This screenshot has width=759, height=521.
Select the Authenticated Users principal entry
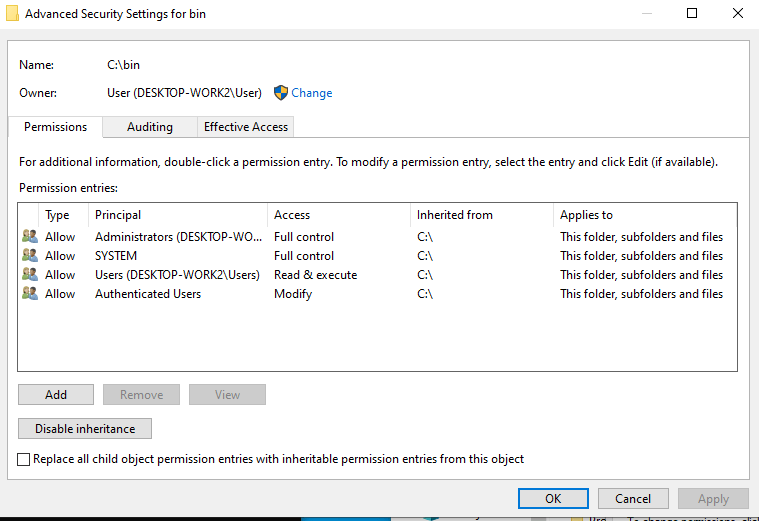pyautogui.click(x=148, y=294)
